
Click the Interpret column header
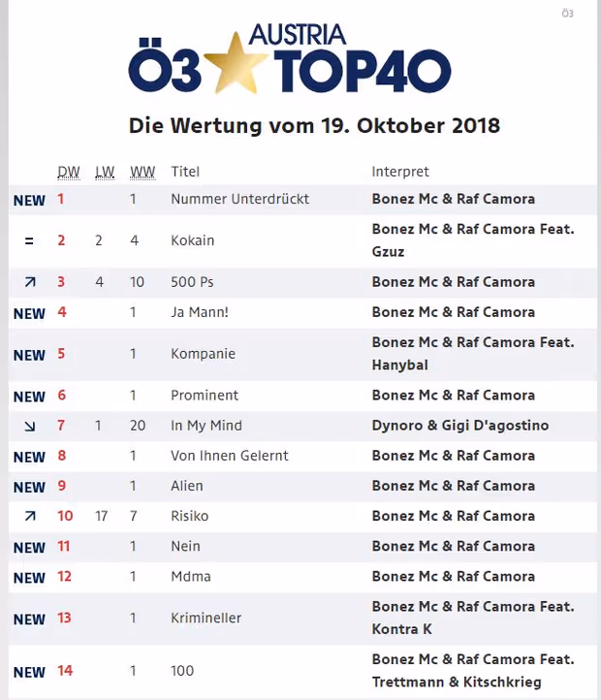point(400,172)
